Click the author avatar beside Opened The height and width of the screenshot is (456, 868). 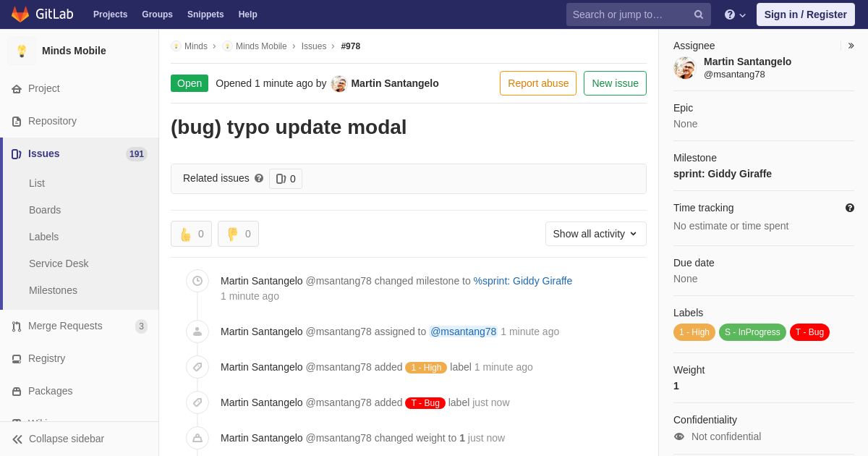(x=339, y=83)
